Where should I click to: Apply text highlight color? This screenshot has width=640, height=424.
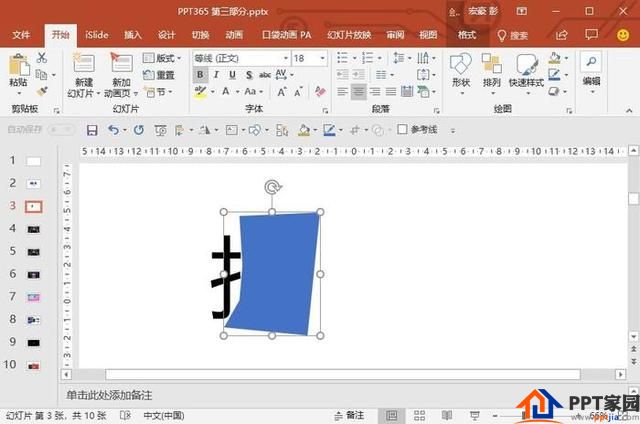(200, 92)
